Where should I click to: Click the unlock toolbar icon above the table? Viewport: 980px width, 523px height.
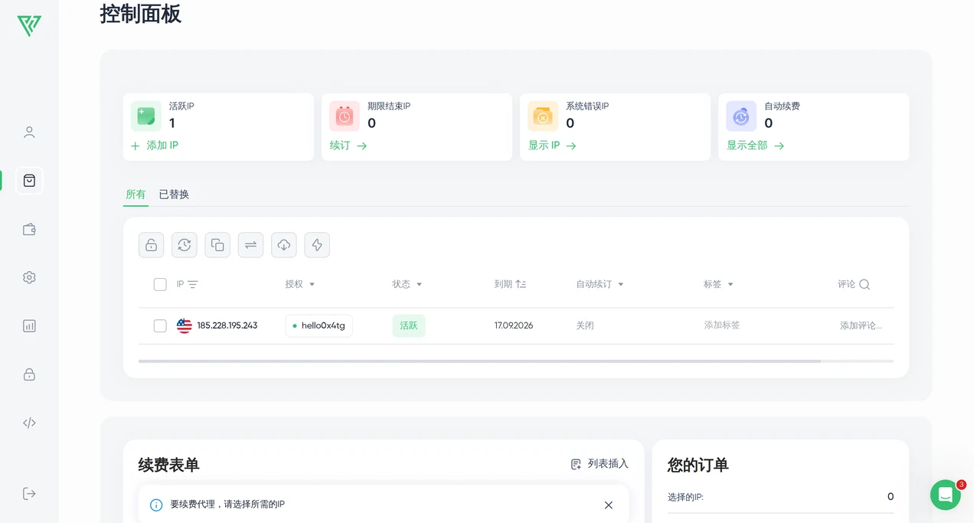152,245
